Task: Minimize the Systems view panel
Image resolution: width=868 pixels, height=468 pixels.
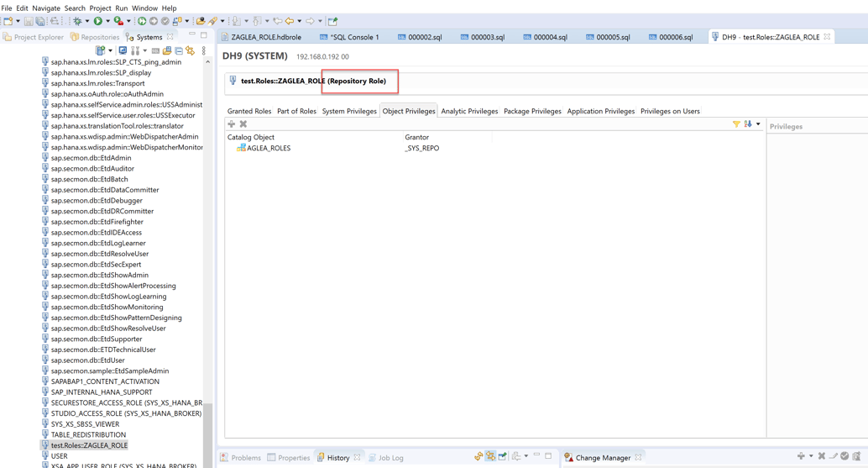Action: pos(192,35)
